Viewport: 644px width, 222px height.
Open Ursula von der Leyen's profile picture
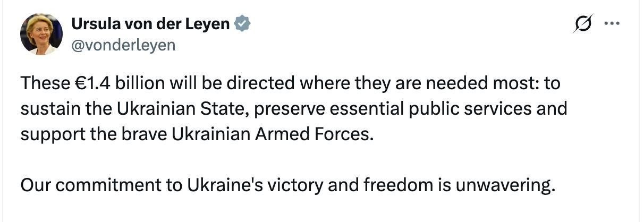click(41, 33)
